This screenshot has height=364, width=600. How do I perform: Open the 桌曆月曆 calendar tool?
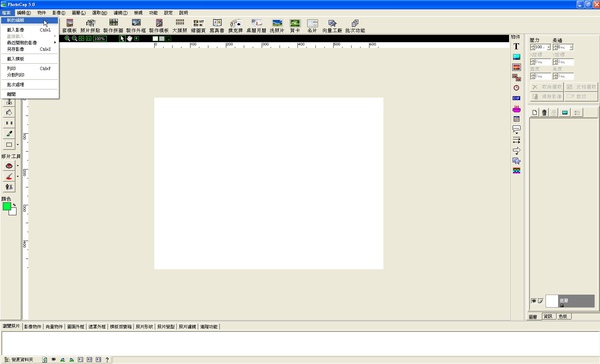[256, 26]
